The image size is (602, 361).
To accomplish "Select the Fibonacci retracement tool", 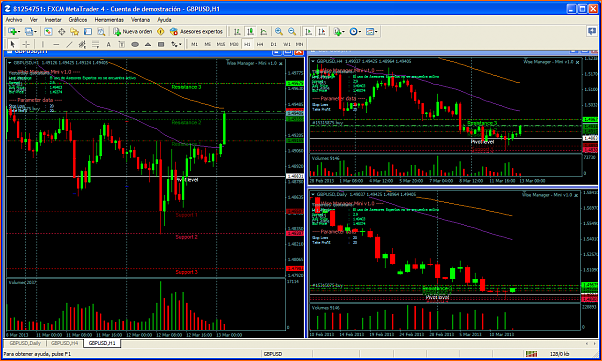I will [95, 45].
